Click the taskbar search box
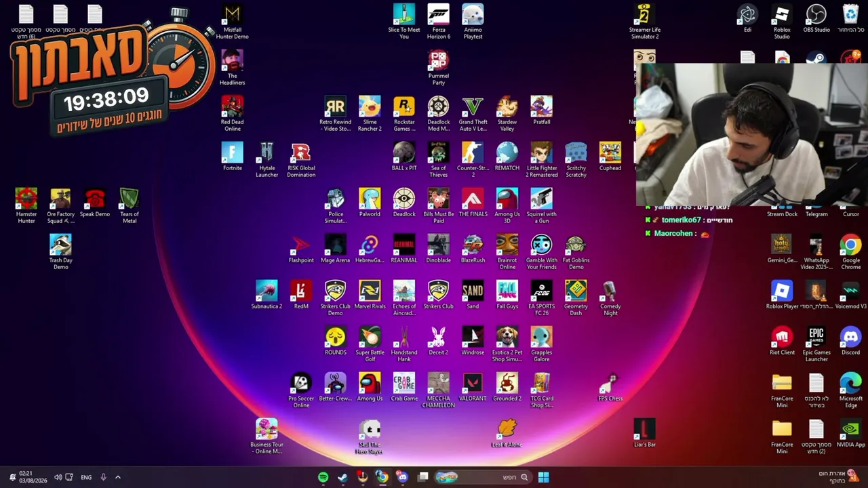 coord(481,477)
